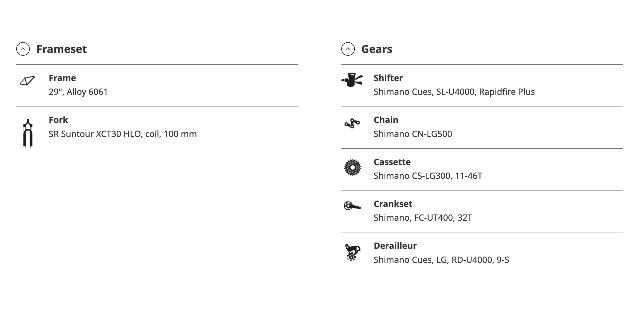Viewport: 644px width, 322px height.
Task: Click the crankset icon
Action: coord(352,206)
